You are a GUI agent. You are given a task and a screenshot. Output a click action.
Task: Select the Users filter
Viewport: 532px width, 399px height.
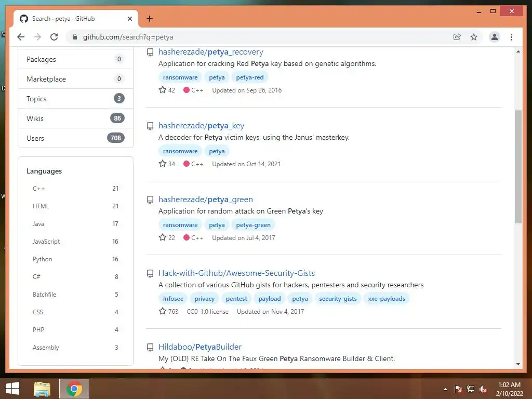[x=75, y=138]
